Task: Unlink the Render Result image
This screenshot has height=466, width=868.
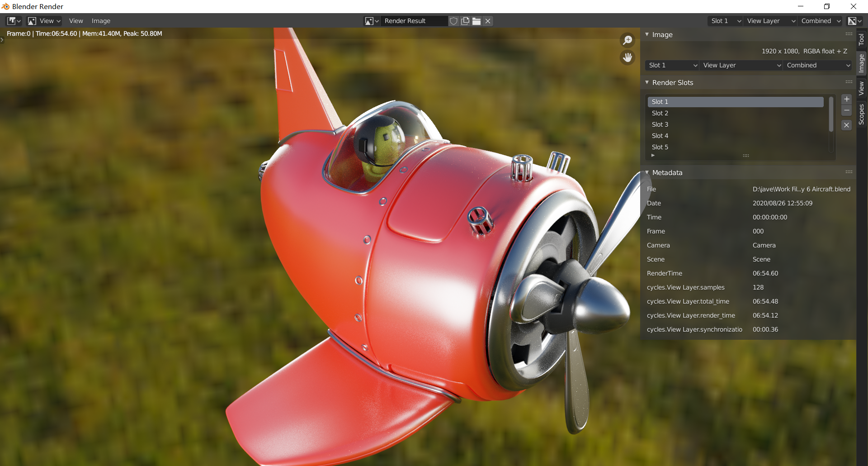Action: tap(488, 21)
